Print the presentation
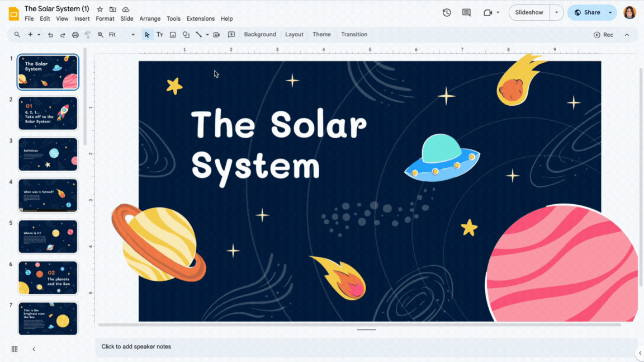 coord(75,35)
